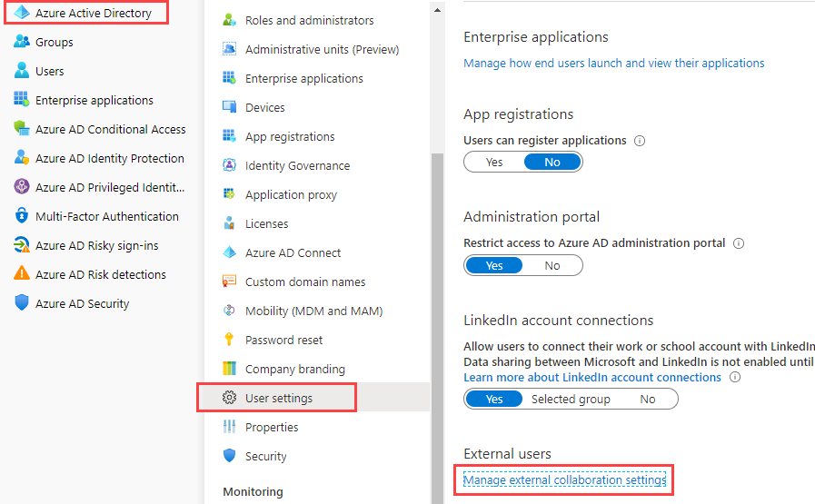Click the Azure AD Conditional Access icon
The image size is (815, 504).
pos(22,129)
